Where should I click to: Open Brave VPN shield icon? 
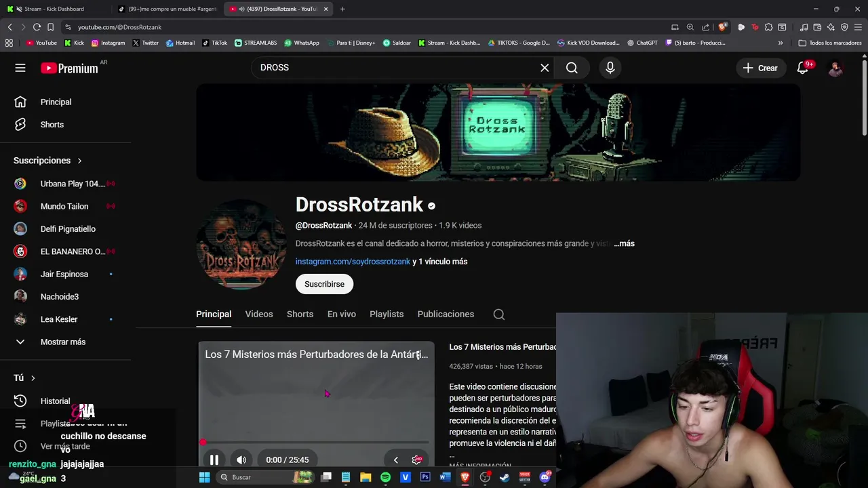pyautogui.click(x=844, y=27)
